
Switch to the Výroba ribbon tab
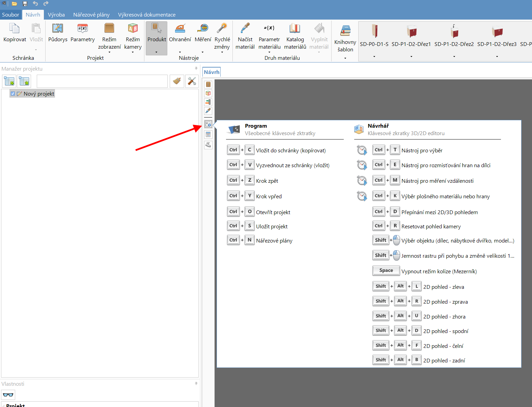[x=56, y=15]
